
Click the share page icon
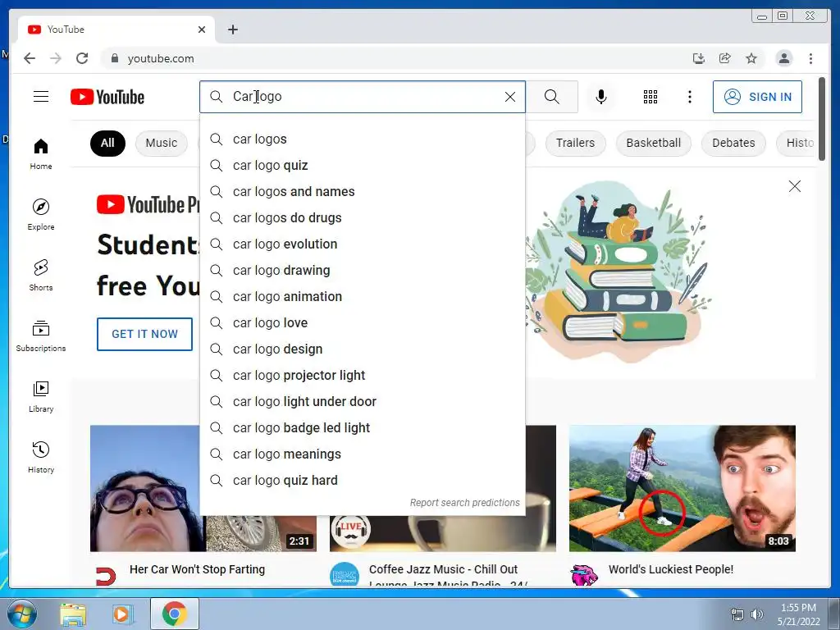[725, 58]
